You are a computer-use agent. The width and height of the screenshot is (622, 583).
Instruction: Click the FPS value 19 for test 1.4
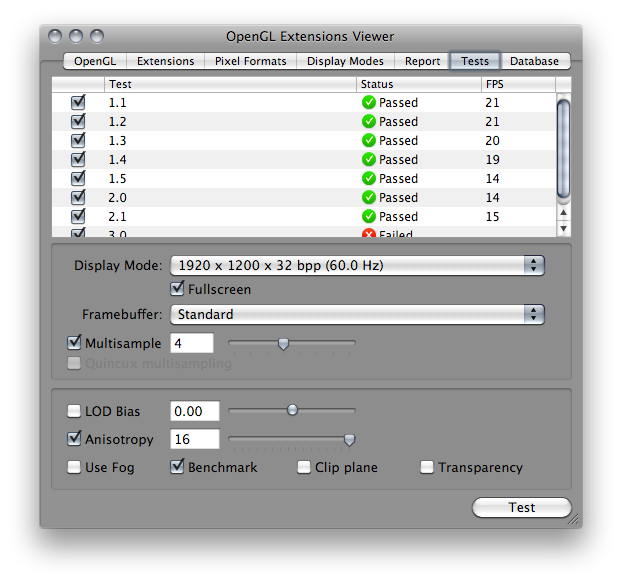point(492,160)
